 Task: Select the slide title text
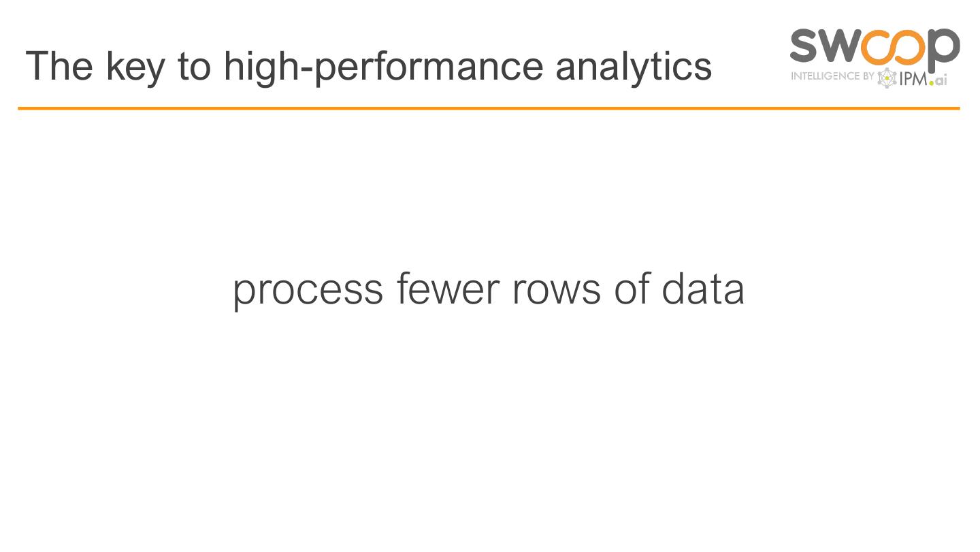(368, 66)
